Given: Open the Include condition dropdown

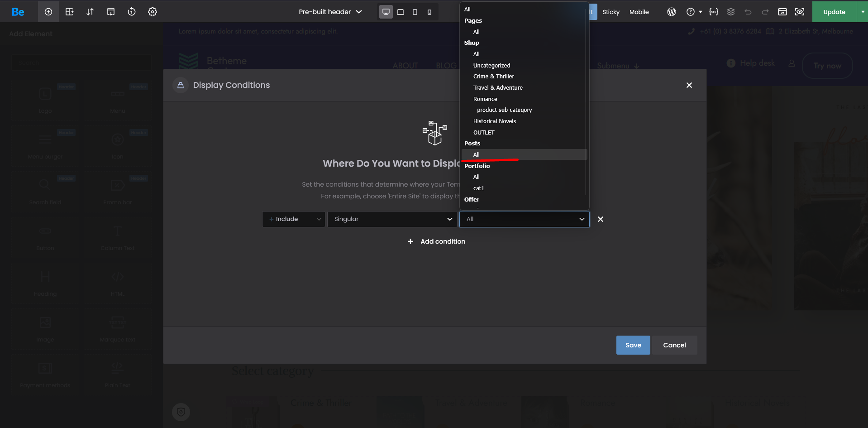Looking at the screenshot, I should point(293,219).
